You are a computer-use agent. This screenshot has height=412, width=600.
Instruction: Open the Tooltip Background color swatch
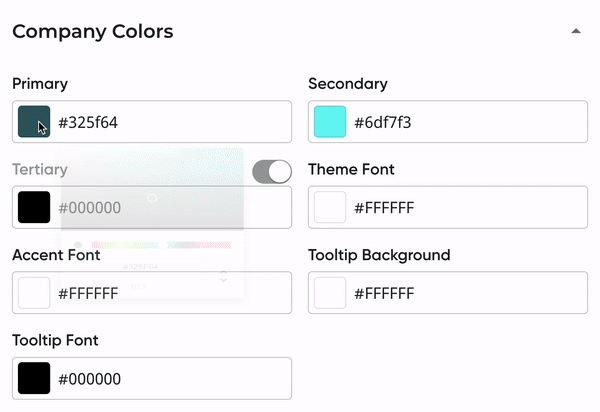pyautogui.click(x=330, y=293)
